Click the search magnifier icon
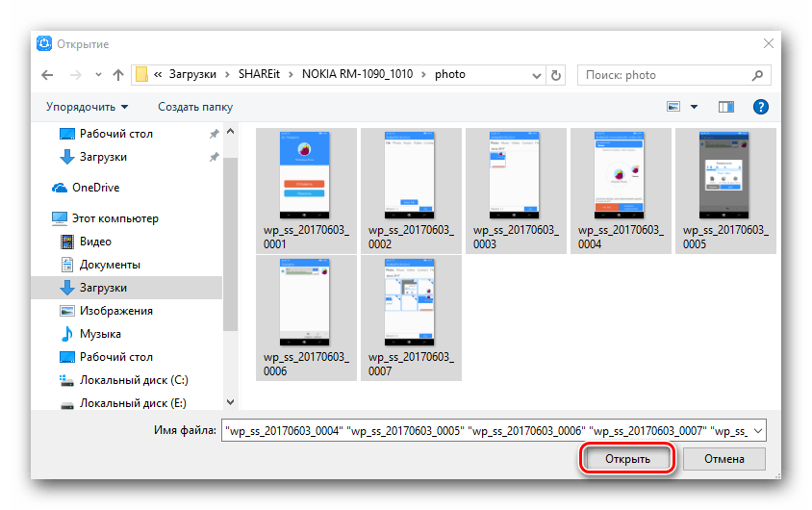The image size is (812, 510). tap(757, 75)
